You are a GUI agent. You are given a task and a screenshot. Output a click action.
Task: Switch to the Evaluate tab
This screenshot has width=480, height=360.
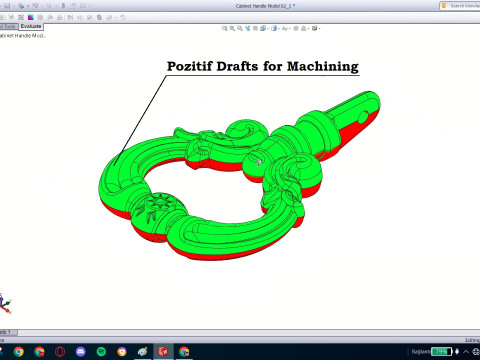click(x=31, y=26)
